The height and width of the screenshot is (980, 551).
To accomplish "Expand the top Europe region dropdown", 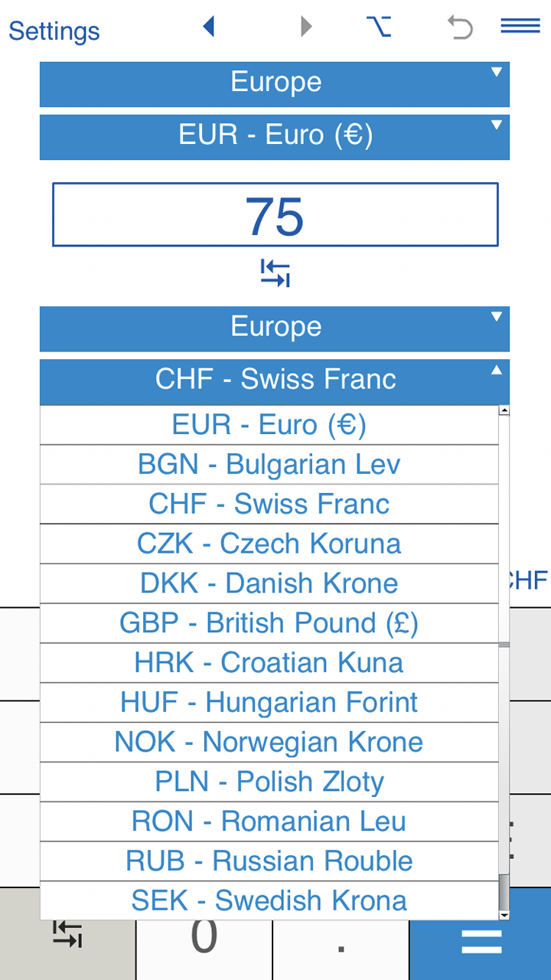I will tap(275, 83).
